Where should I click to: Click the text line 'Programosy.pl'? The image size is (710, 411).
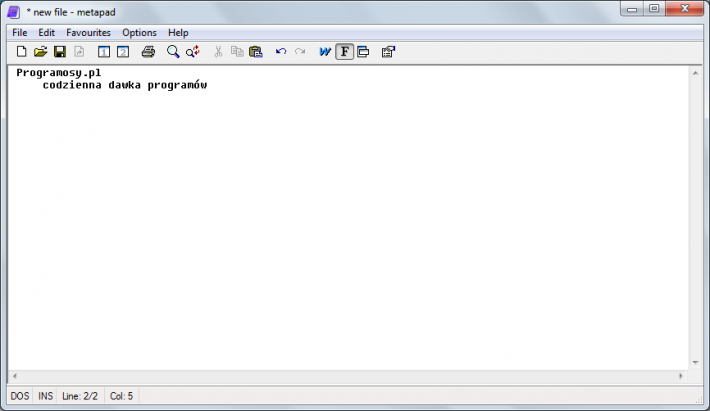pos(59,73)
